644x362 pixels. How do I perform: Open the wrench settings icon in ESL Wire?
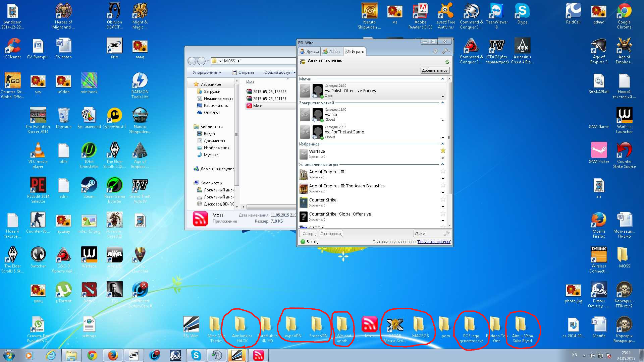tap(445, 51)
